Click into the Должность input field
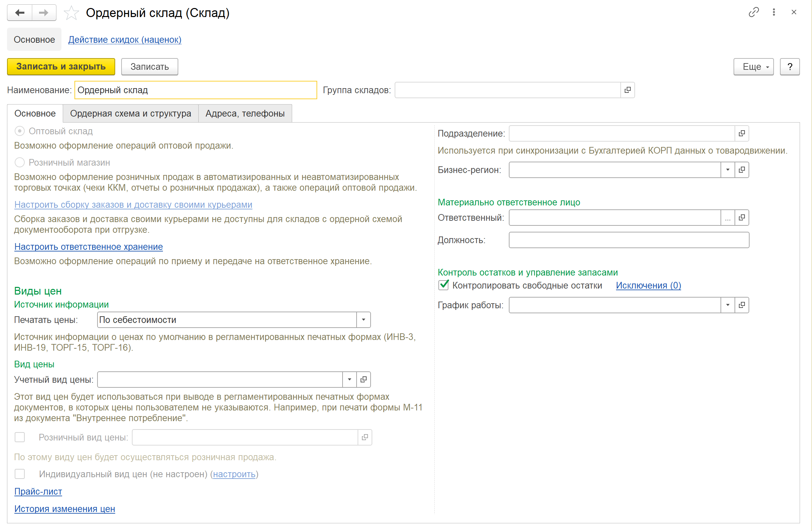 pos(628,240)
